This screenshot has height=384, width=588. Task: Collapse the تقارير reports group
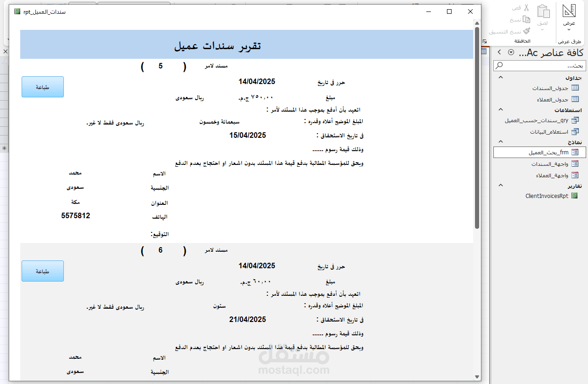click(501, 186)
